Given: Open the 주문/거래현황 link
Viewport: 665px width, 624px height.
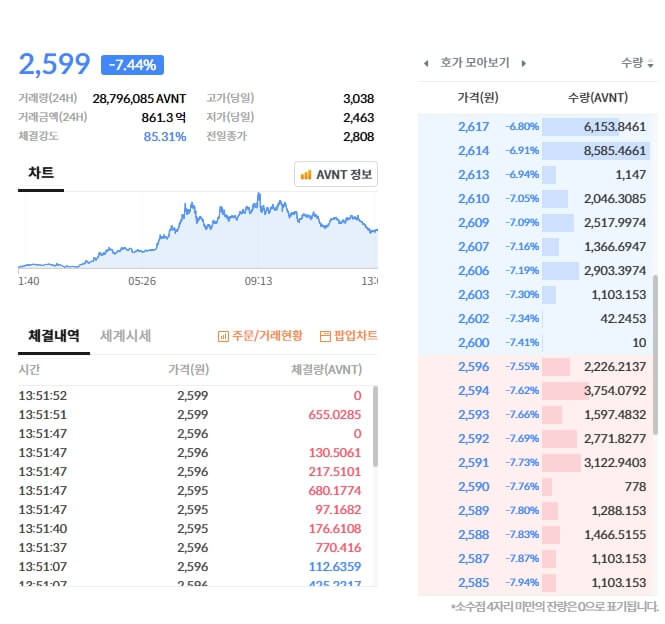Looking at the screenshot, I should 260,336.
